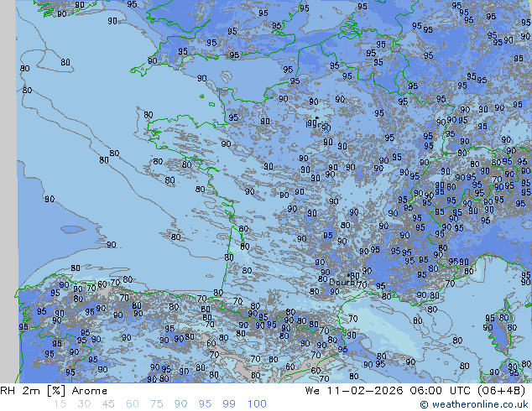Click the 15 value in the legend

tap(60, 404)
